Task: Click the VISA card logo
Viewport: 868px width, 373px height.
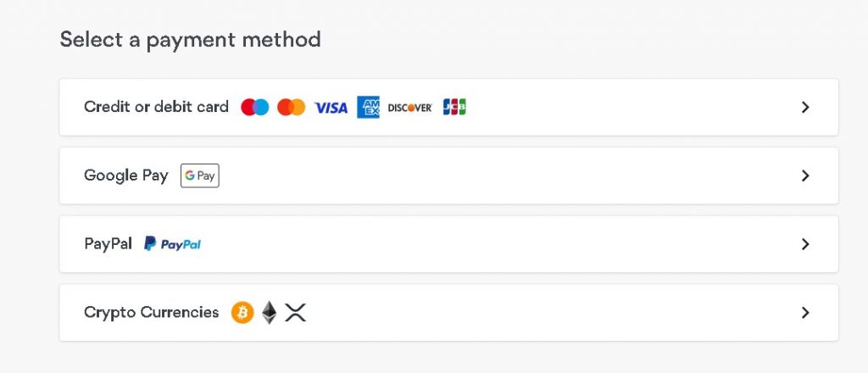Action: 331,108
